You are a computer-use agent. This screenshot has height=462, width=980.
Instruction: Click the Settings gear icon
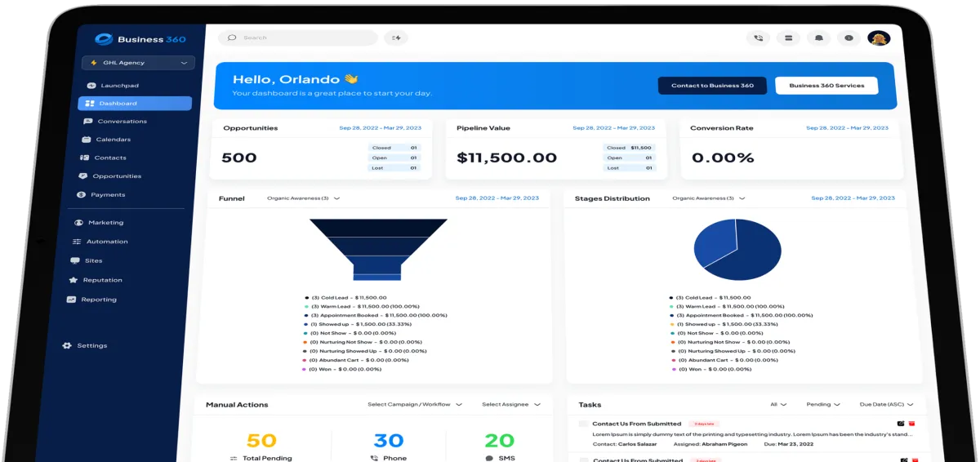pyautogui.click(x=67, y=345)
